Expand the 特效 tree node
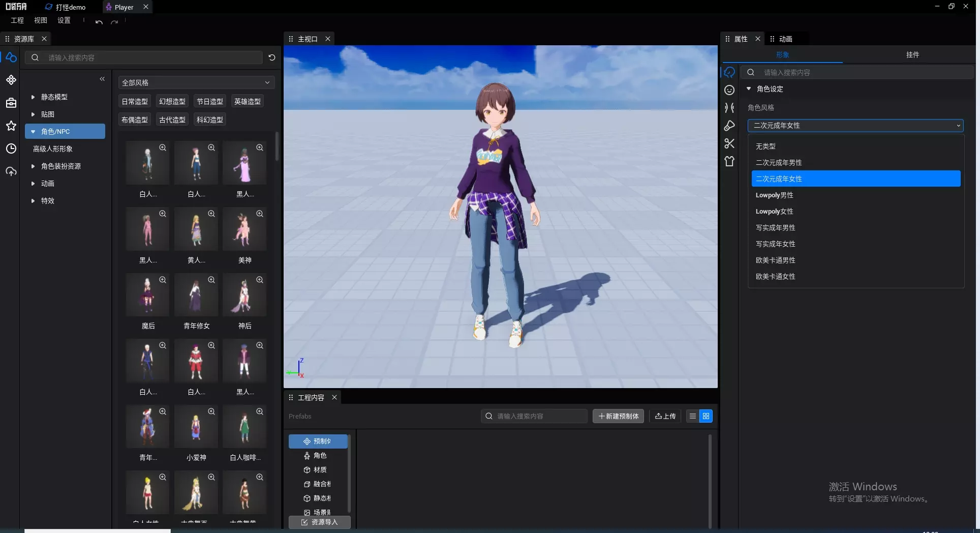Image resolution: width=980 pixels, height=533 pixels. 33,200
